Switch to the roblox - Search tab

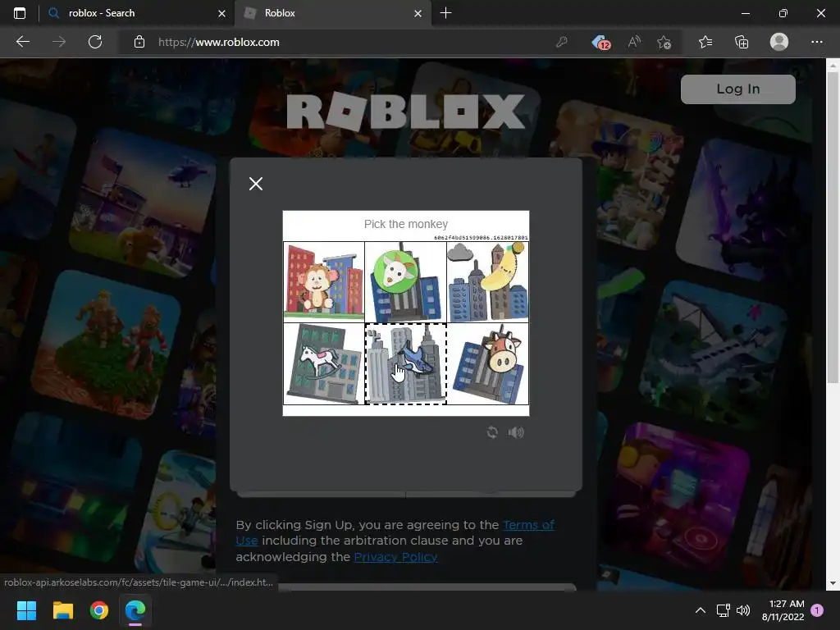tap(137, 13)
